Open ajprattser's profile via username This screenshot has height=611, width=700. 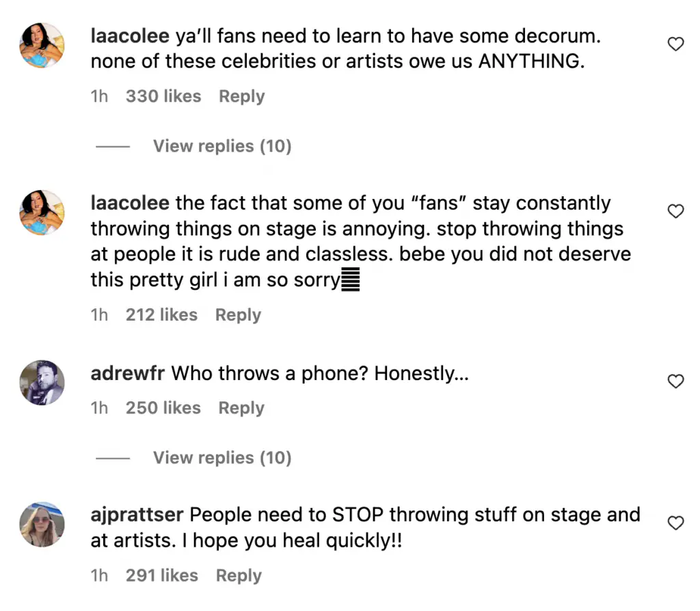pyautogui.click(x=136, y=515)
